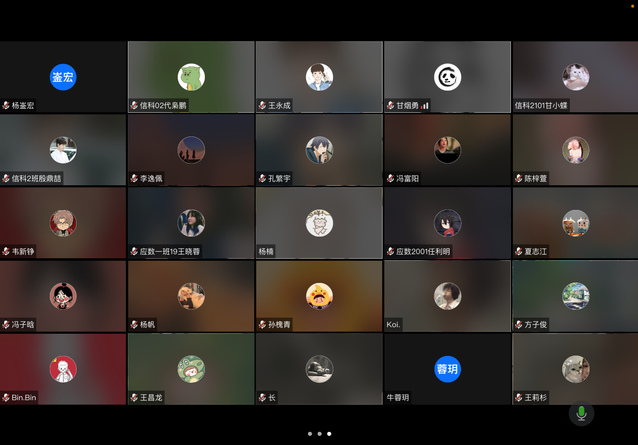This screenshot has height=445, width=638.
Task: Click the name label Bin.Bin
Action: click(x=24, y=397)
